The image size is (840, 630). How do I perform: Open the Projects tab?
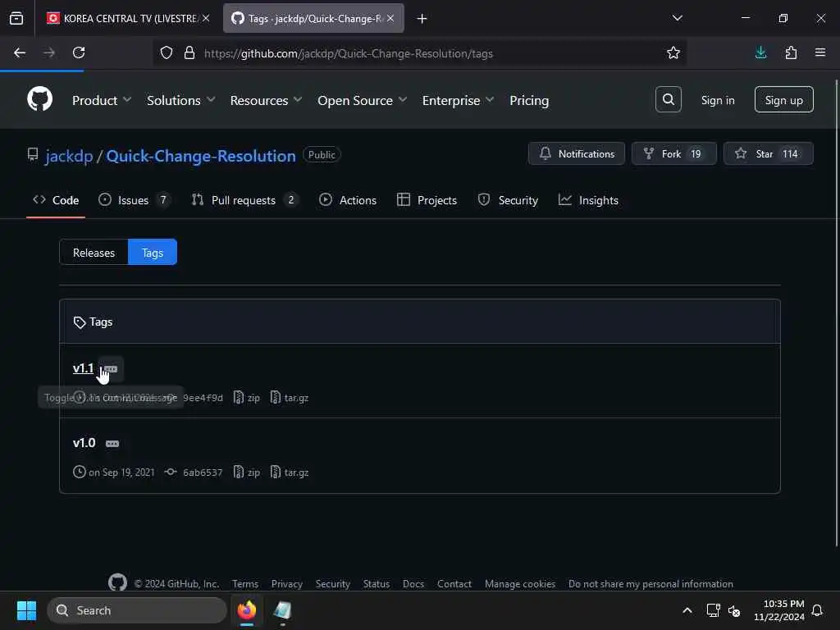pyautogui.click(x=427, y=200)
